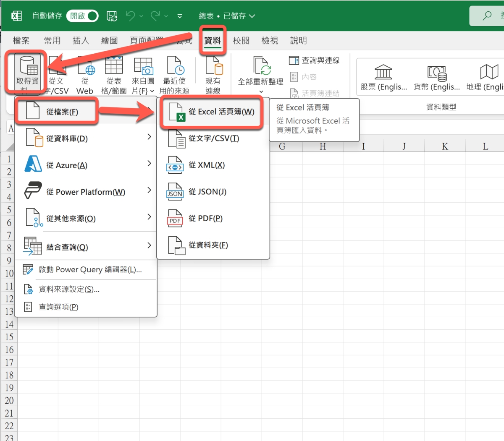Click row 15 header

tap(9, 337)
